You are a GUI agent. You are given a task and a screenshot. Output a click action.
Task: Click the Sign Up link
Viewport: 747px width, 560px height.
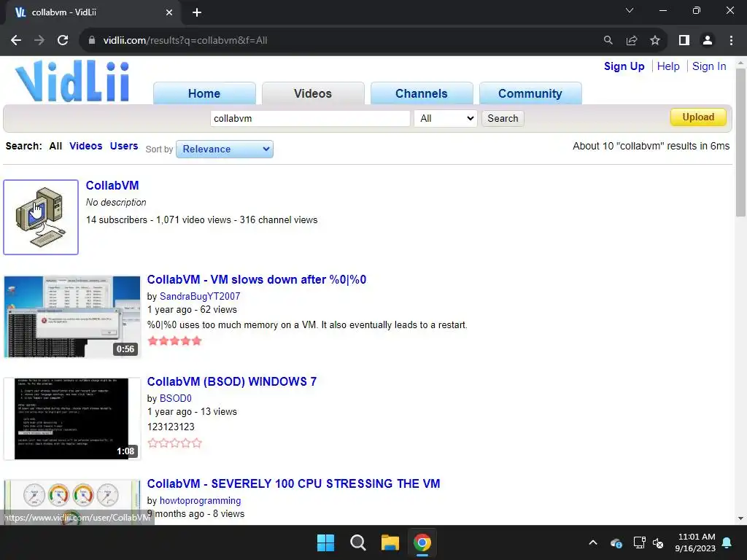click(624, 66)
